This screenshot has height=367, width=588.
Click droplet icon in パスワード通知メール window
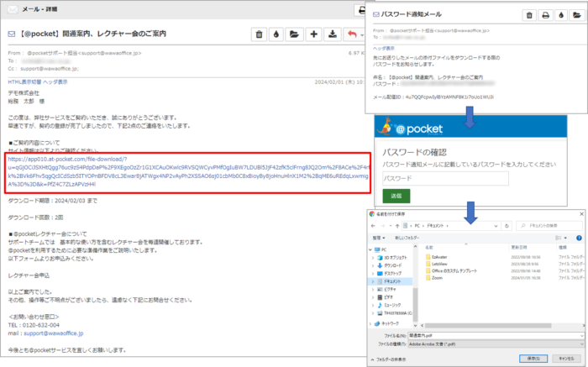pyautogui.click(x=561, y=15)
